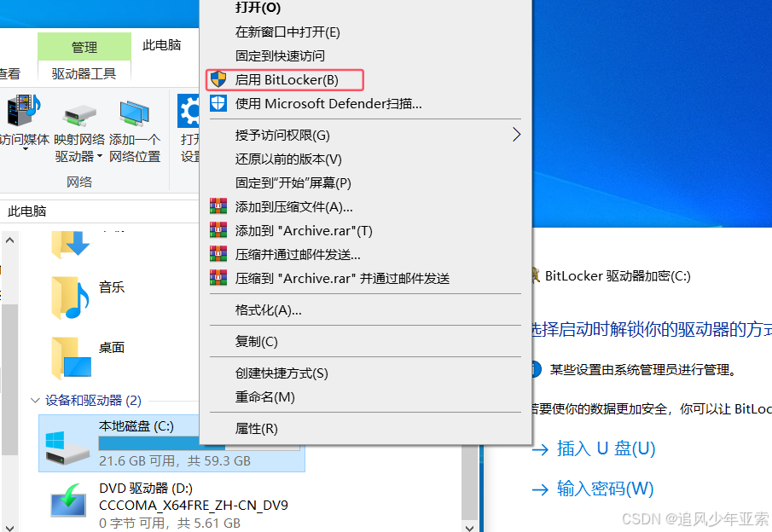
Task: Click the 此电脑 title text
Action: click(162, 45)
